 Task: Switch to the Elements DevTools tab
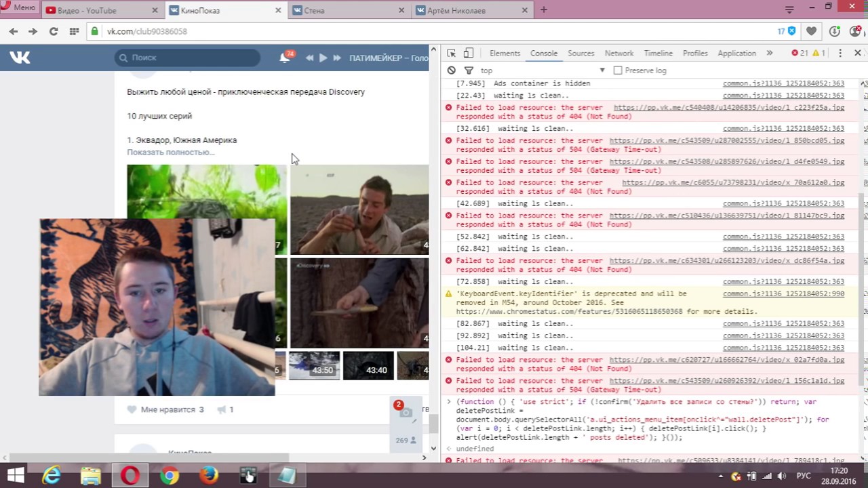coord(505,53)
